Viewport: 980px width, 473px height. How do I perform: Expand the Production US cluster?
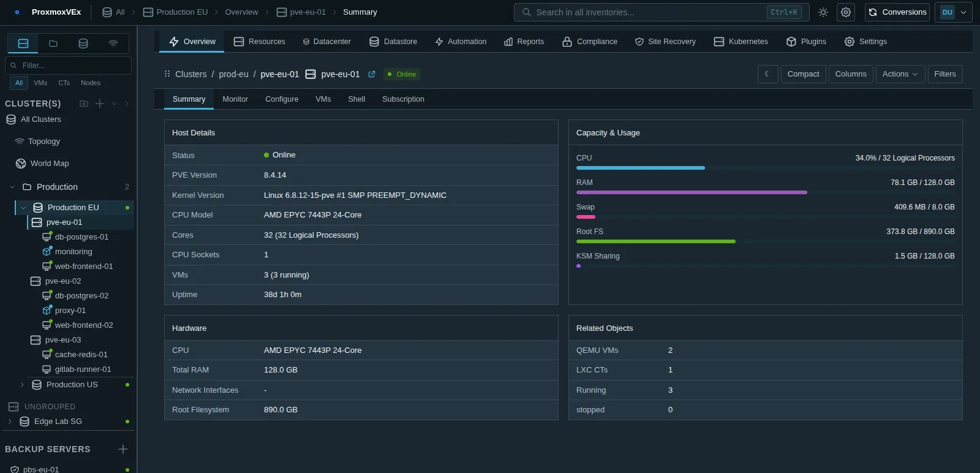point(22,385)
